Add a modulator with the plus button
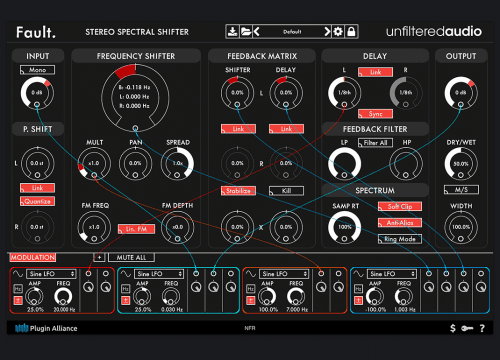 point(99,257)
